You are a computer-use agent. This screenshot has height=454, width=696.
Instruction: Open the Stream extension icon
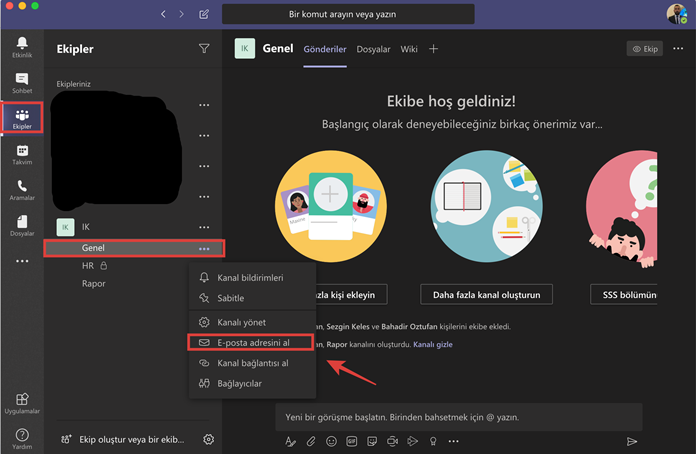(413, 441)
